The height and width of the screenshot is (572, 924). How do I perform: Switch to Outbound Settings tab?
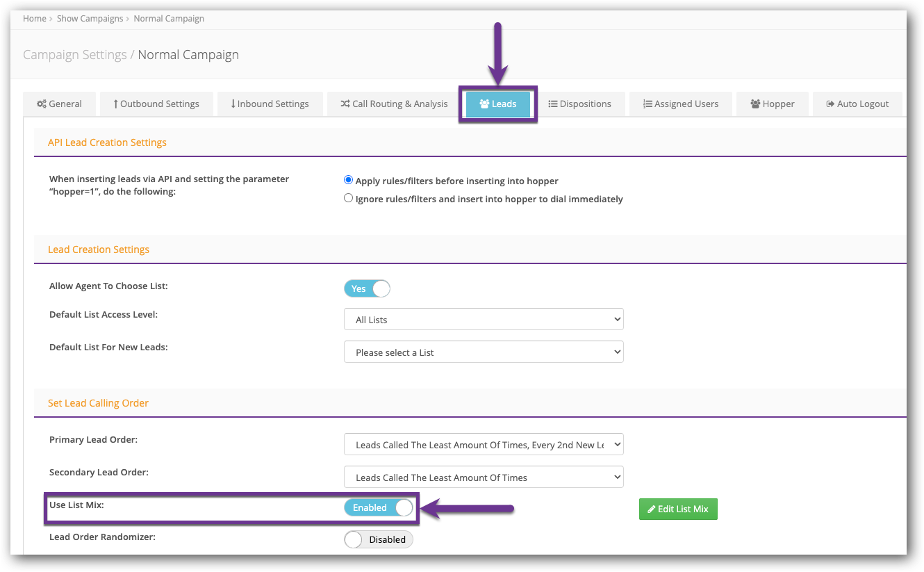point(156,104)
